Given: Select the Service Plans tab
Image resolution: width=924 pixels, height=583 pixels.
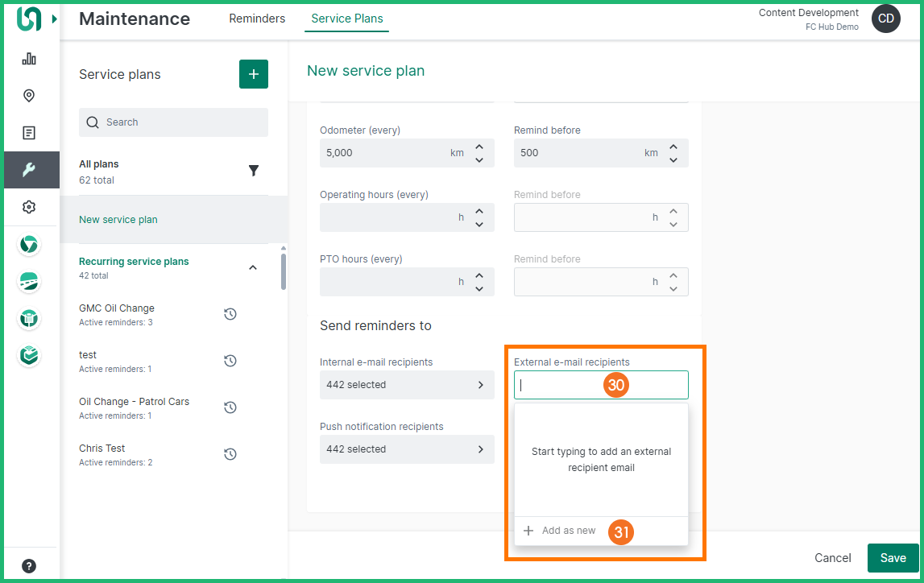Looking at the screenshot, I should pos(346,19).
